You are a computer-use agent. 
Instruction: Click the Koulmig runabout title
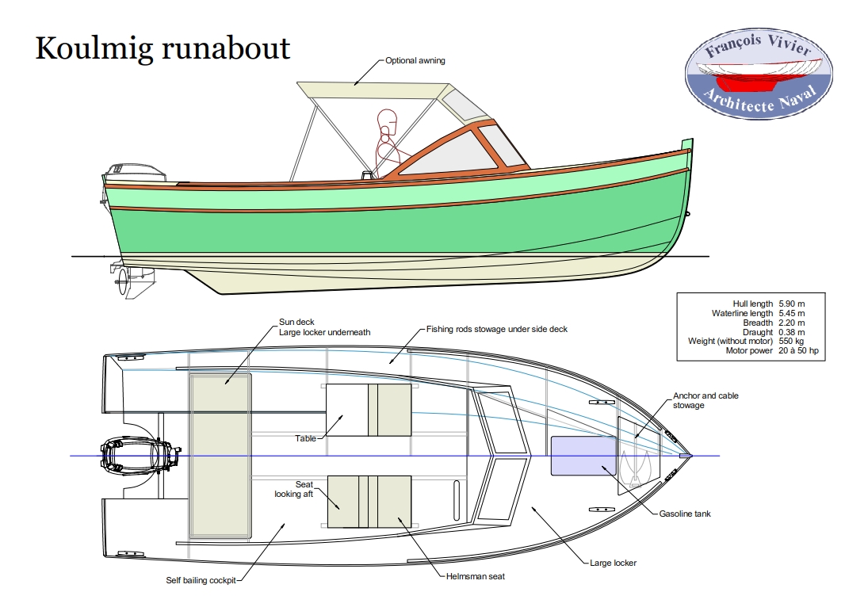point(163,48)
